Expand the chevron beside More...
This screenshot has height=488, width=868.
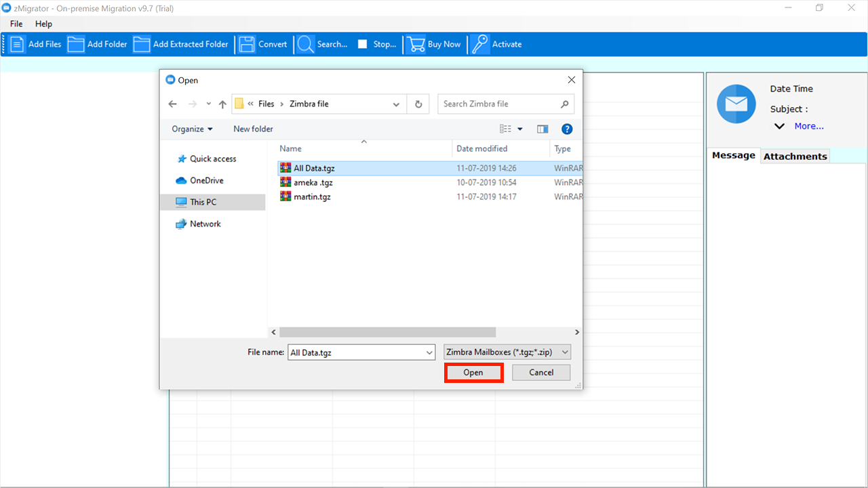point(780,126)
